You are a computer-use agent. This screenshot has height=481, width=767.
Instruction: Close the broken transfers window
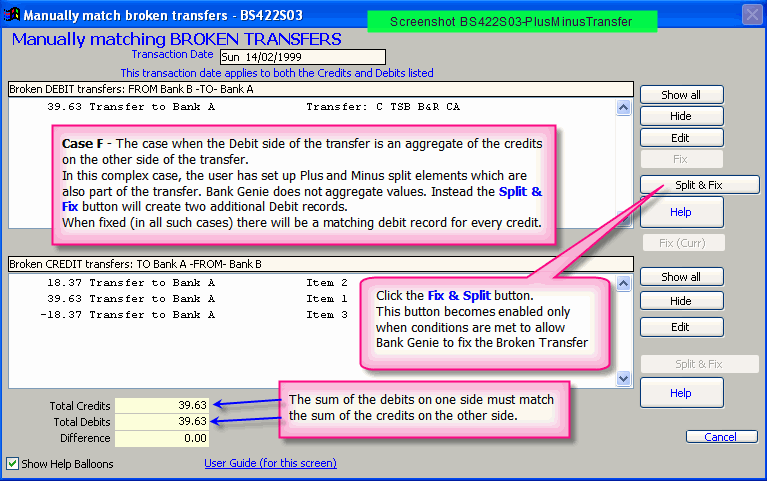(752, 15)
